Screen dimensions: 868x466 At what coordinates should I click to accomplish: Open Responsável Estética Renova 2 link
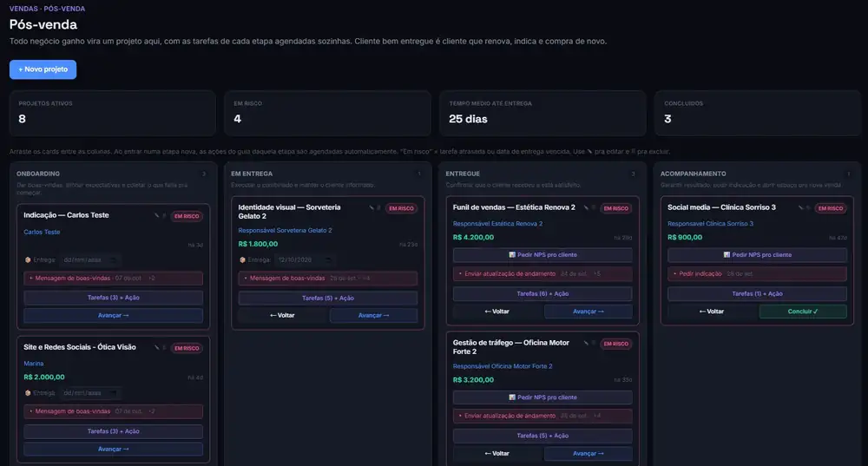pos(497,224)
